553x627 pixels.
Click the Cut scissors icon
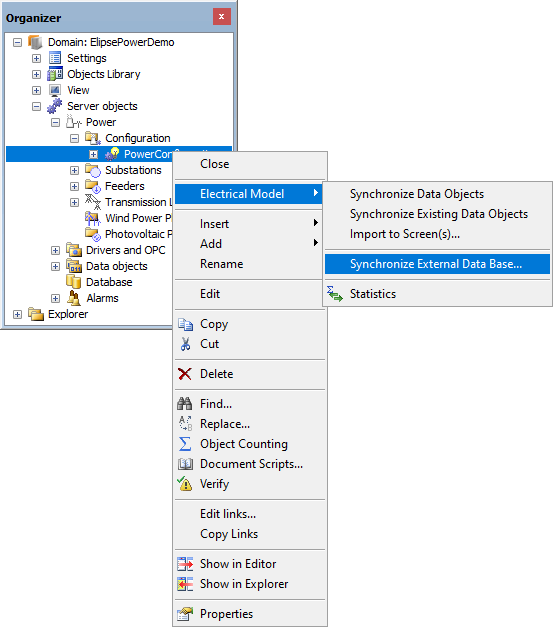click(x=185, y=344)
